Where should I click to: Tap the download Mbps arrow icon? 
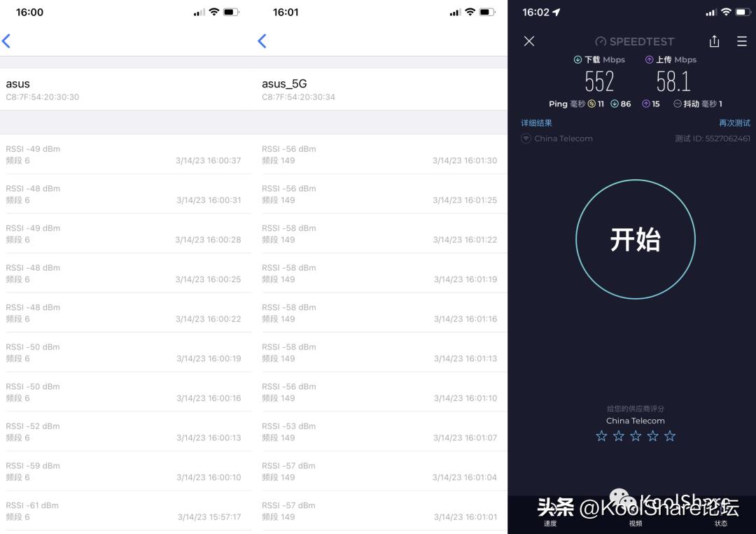(577, 59)
